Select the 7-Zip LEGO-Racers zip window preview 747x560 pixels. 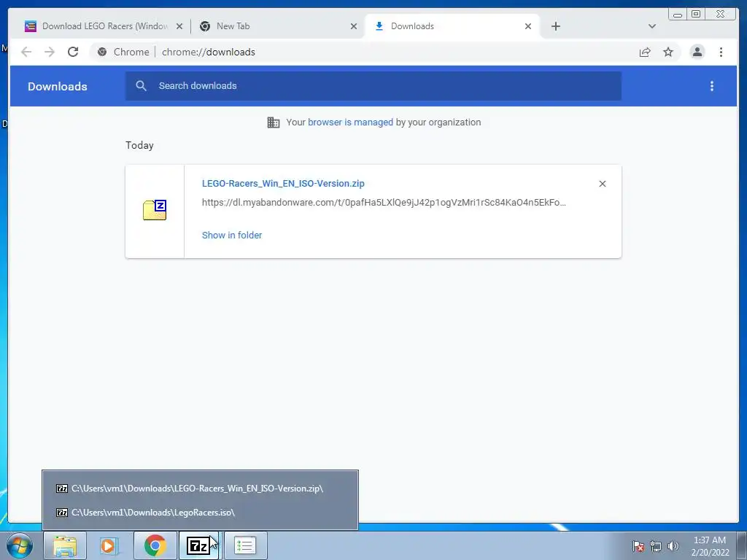200,488
